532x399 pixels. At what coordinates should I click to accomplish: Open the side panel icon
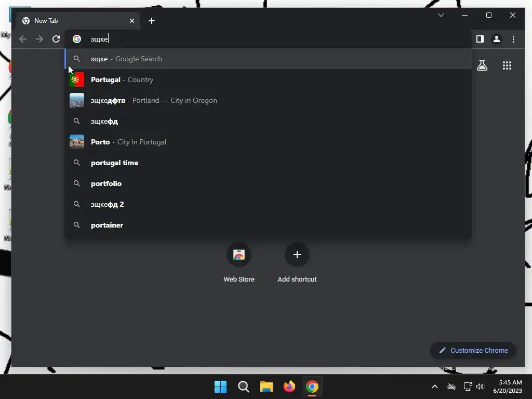pos(480,39)
